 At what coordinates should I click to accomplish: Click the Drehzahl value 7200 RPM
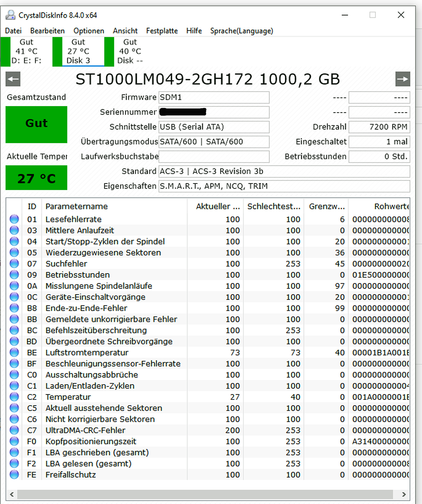[379, 127]
